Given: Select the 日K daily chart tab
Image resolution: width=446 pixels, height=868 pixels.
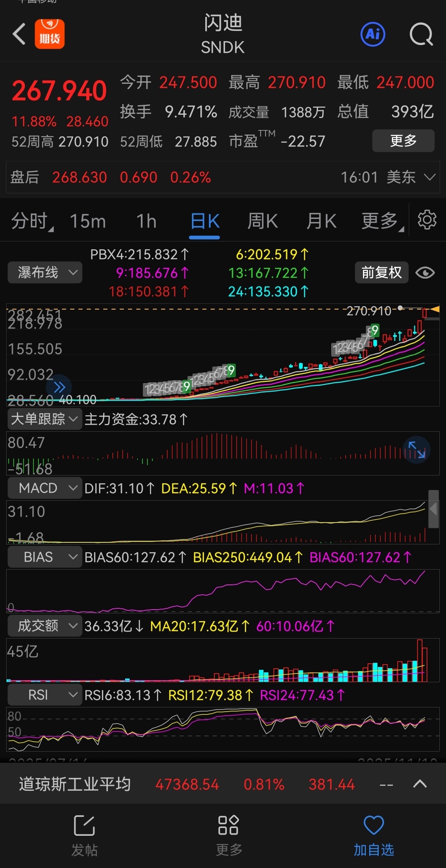Looking at the screenshot, I should [205, 221].
